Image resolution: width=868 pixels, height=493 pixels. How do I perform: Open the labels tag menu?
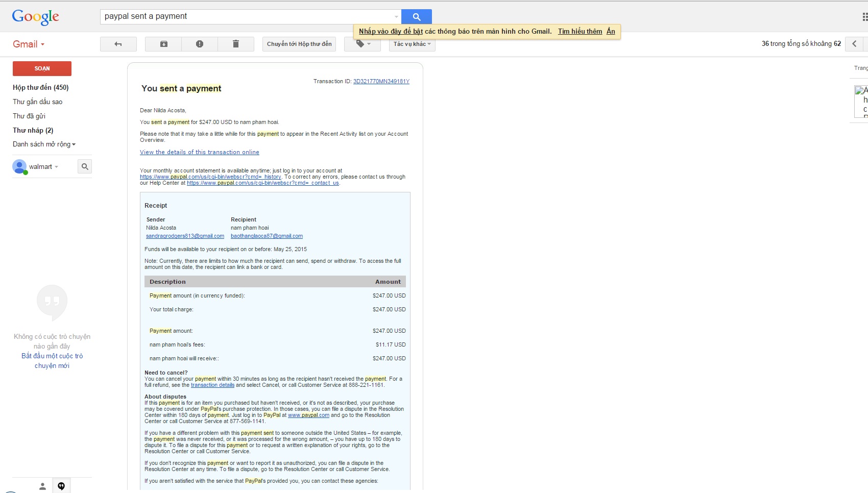coord(363,44)
